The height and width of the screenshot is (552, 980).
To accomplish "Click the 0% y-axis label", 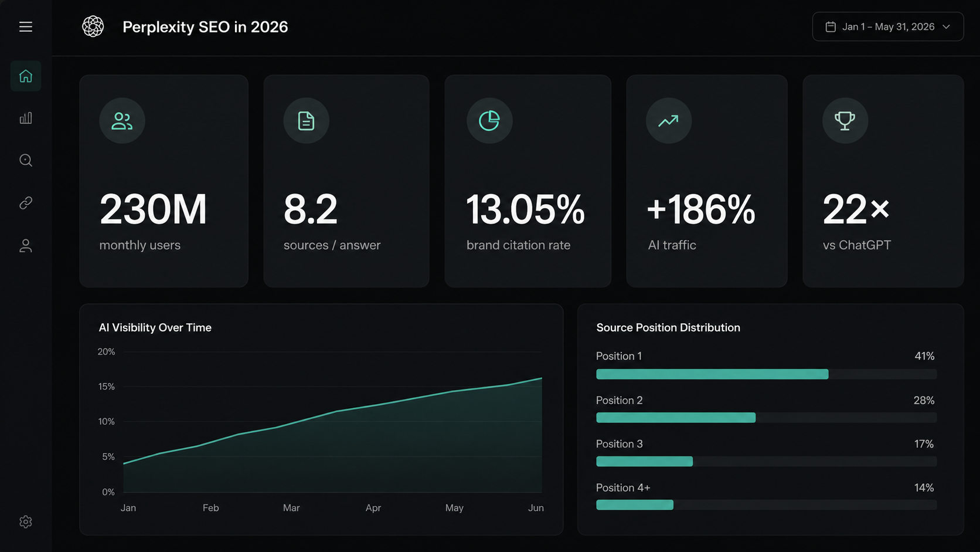I will [x=108, y=492].
